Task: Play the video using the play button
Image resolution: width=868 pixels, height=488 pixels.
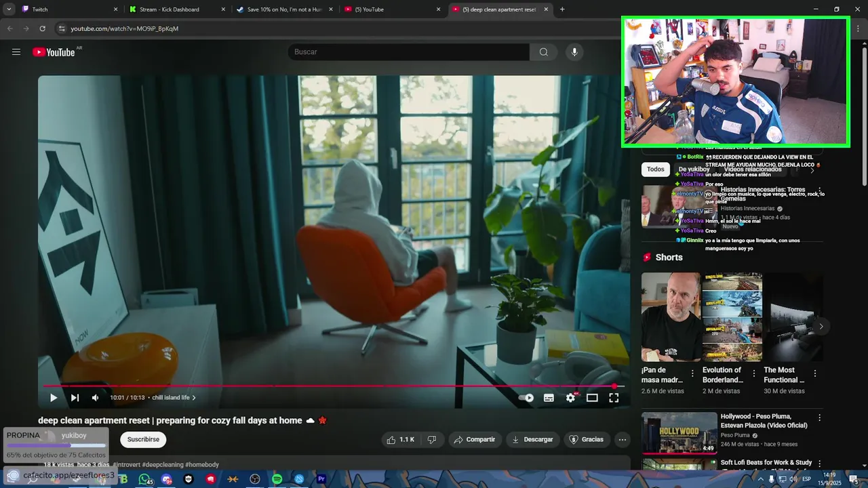Action: click(x=54, y=398)
